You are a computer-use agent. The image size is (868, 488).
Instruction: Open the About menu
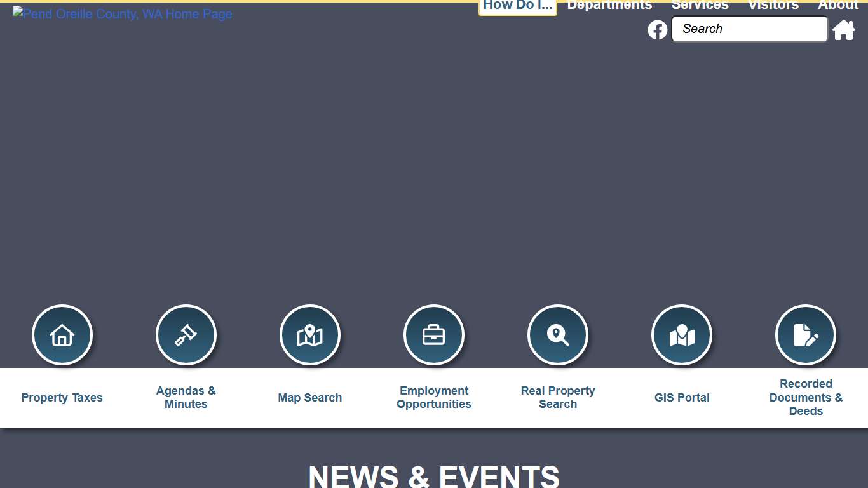click(837, 5)
